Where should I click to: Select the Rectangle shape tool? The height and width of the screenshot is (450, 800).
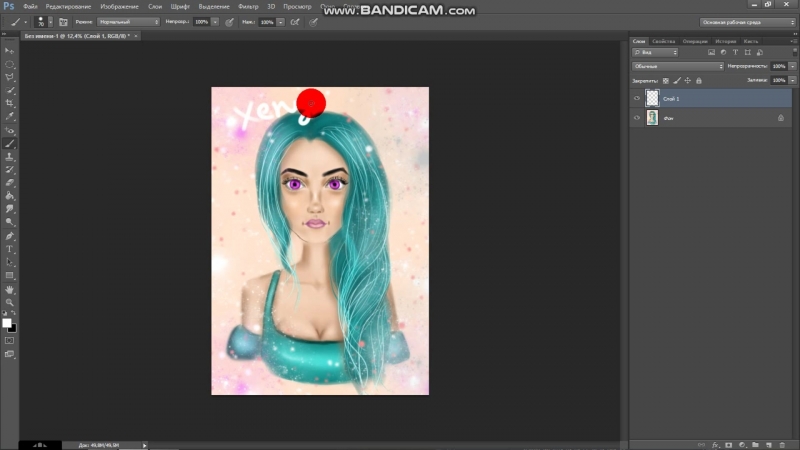coord(9,276)
